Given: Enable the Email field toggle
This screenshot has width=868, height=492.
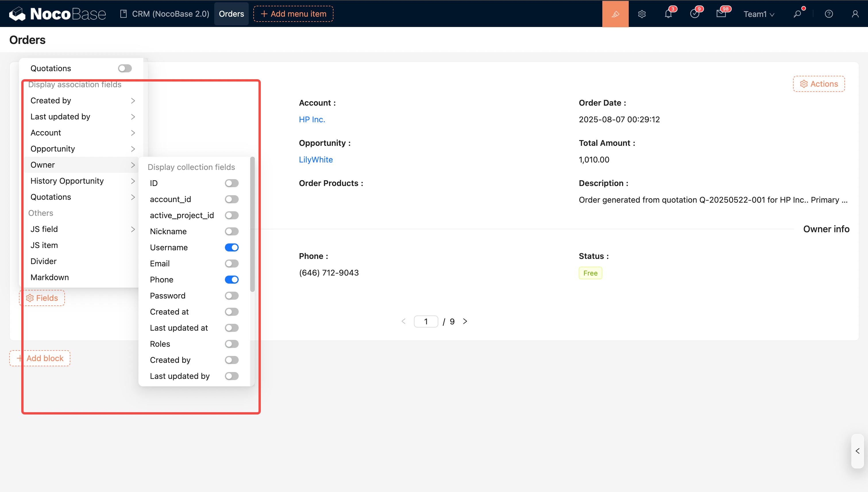Looking at the screenshot, I should click(x=232, y=264).
